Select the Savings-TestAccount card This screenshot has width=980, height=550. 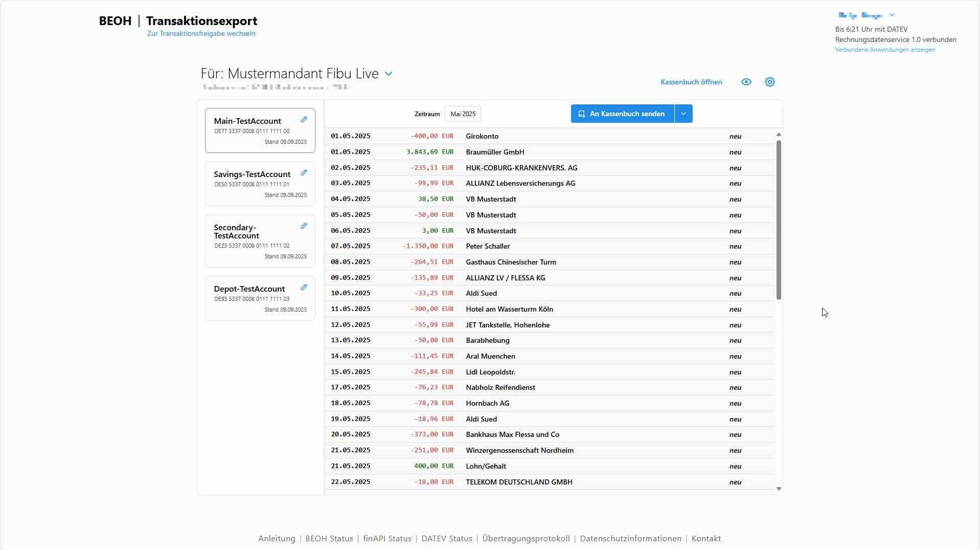click(260, 184)
